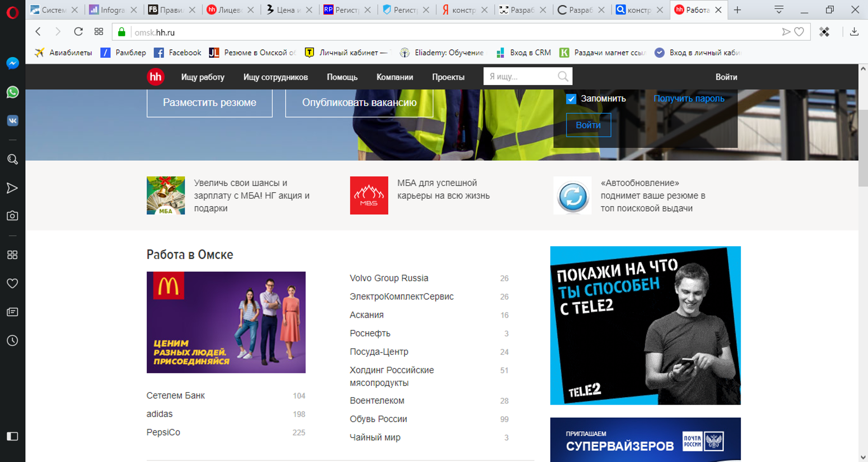This screenshot has height=462, width=868.
Task: Close the Работа tab
Action: 718,10
